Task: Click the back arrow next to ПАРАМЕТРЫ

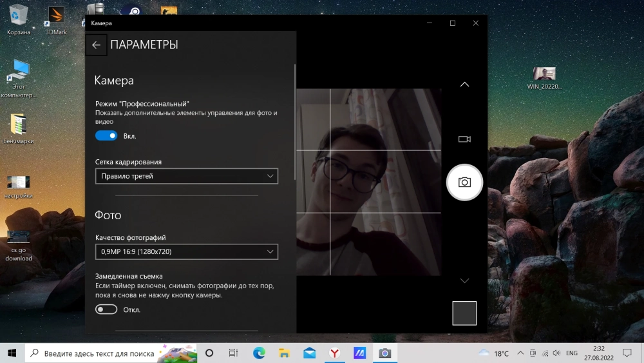Action: coord(96,45)
